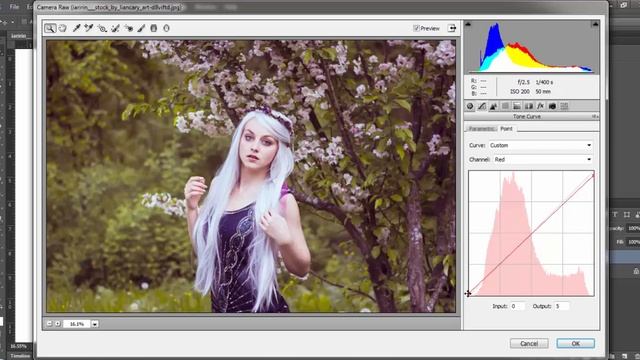640x360 pixels.
Task: Open the Effects (fx) panel icon
Action: click(540, 106)
